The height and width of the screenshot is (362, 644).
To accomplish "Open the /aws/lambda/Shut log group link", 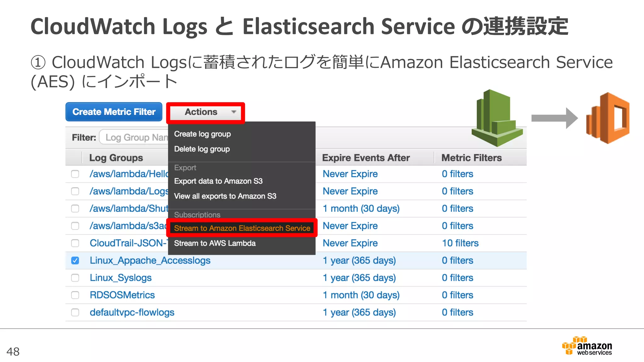I will [x=129, y=209].
